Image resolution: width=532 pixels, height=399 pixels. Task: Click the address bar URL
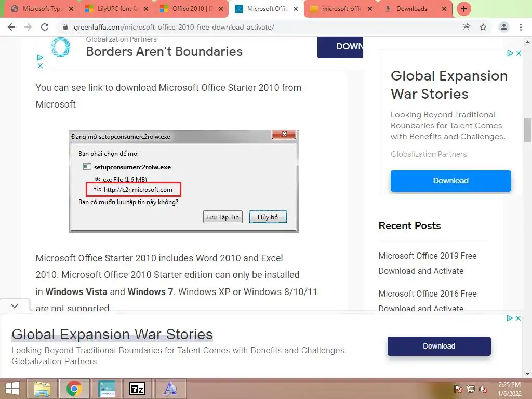click(174, 27)
